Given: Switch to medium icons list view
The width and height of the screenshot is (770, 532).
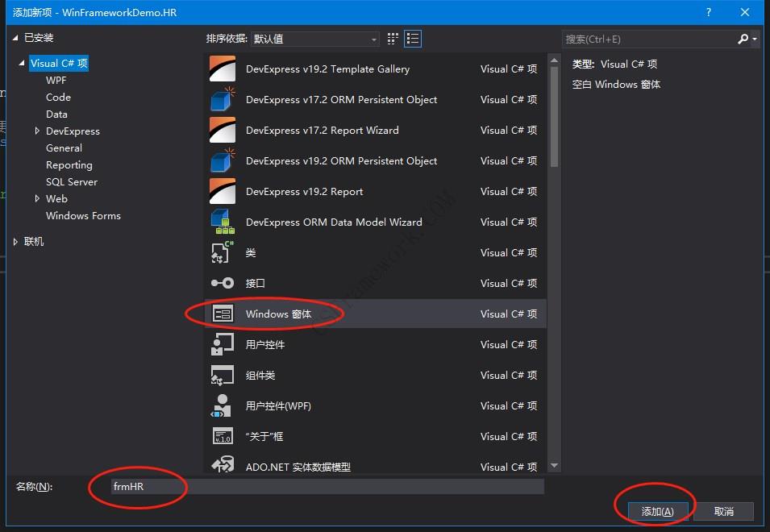Looking at the screenshot, I should coord(413,39).
